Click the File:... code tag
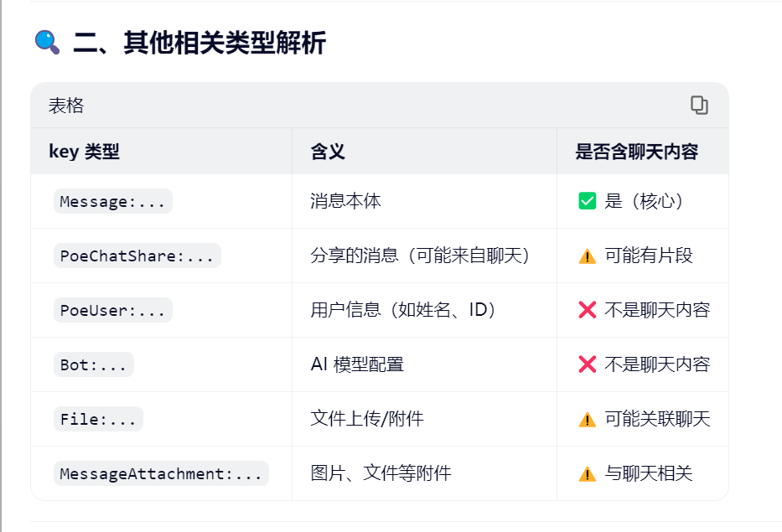Screen dimensions: 782x532 point(99,419)
